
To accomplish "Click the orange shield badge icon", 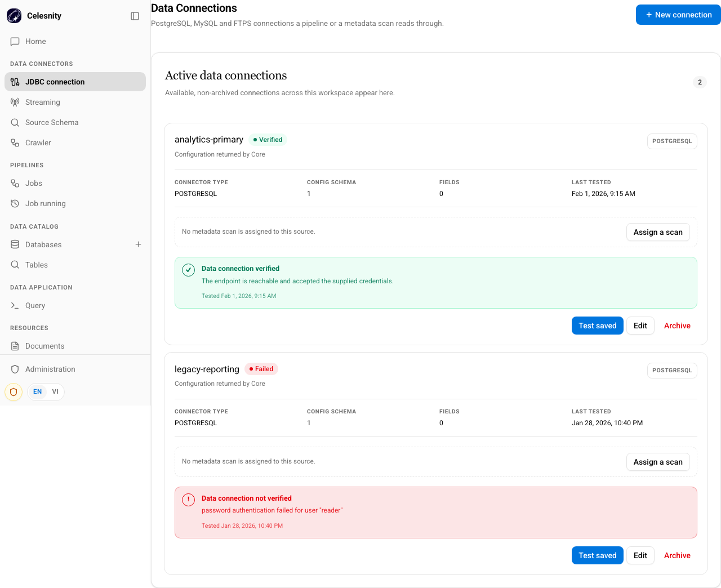I will 14,391.
